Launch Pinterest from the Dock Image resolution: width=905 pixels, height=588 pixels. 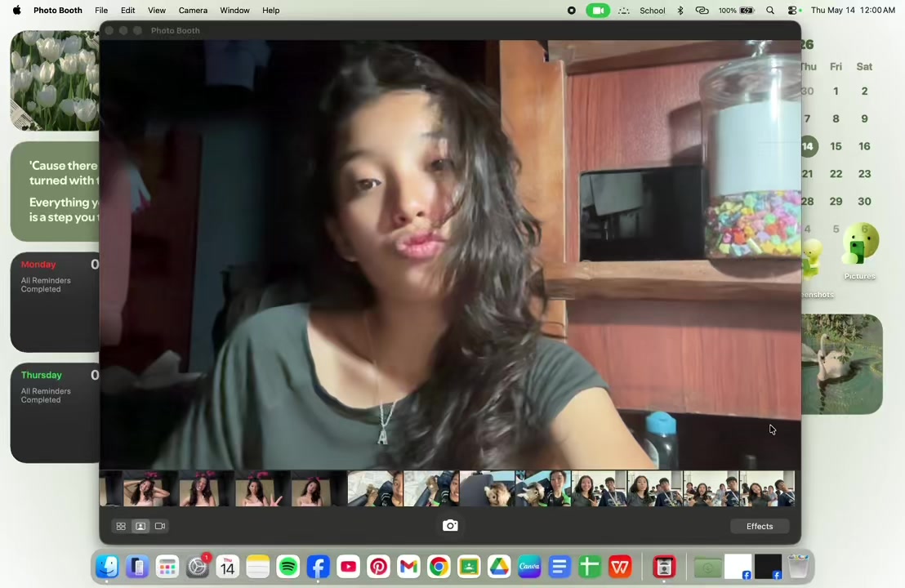click(x=379, y=567)
